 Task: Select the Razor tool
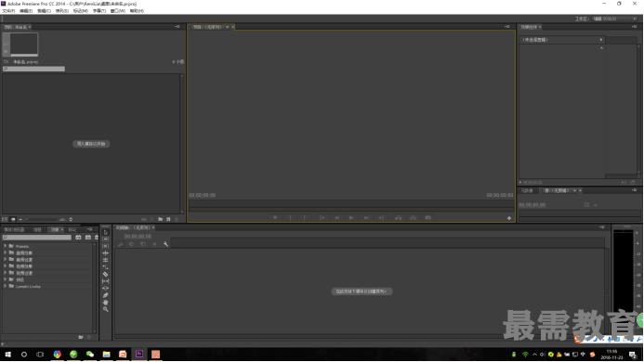(x=106, y=274)
